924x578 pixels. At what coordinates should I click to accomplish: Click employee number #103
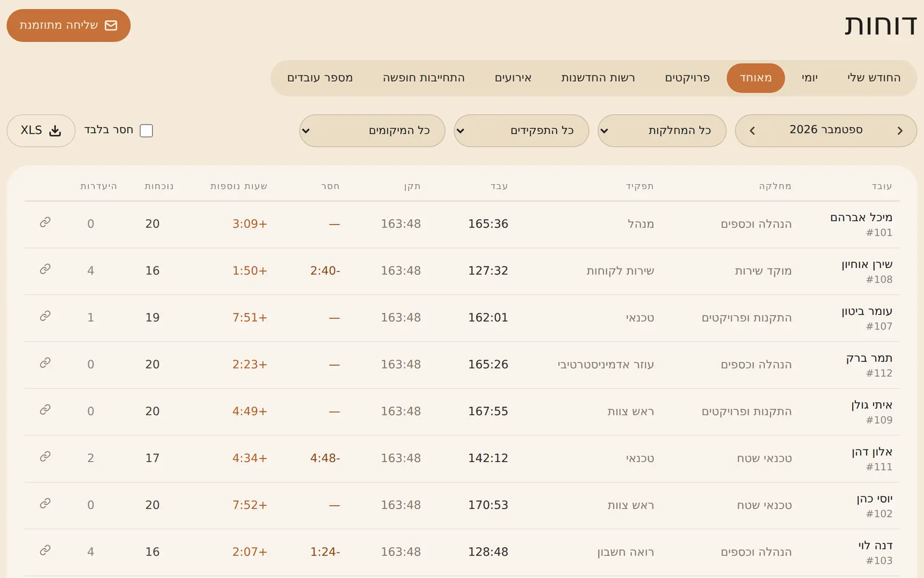879,561
